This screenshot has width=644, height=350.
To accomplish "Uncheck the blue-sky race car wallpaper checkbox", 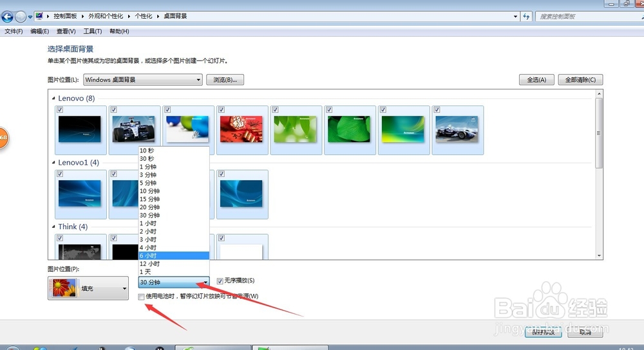I will coord(437,109).
